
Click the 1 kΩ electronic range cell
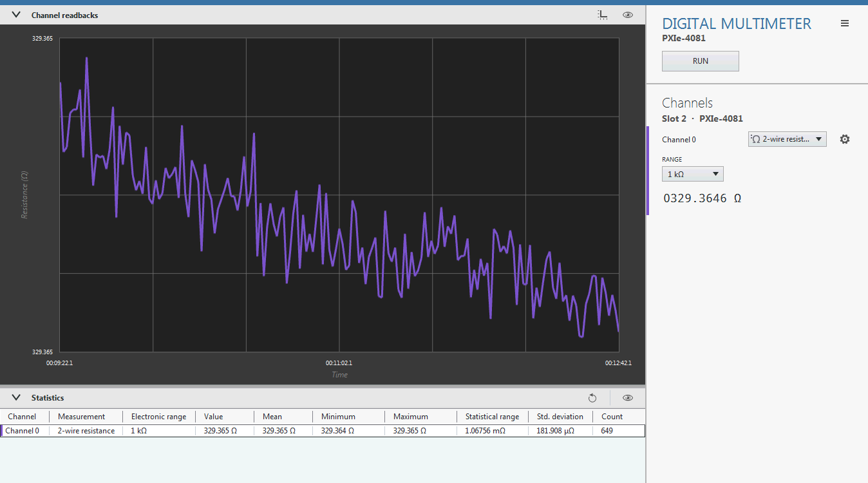pos(139,431)
